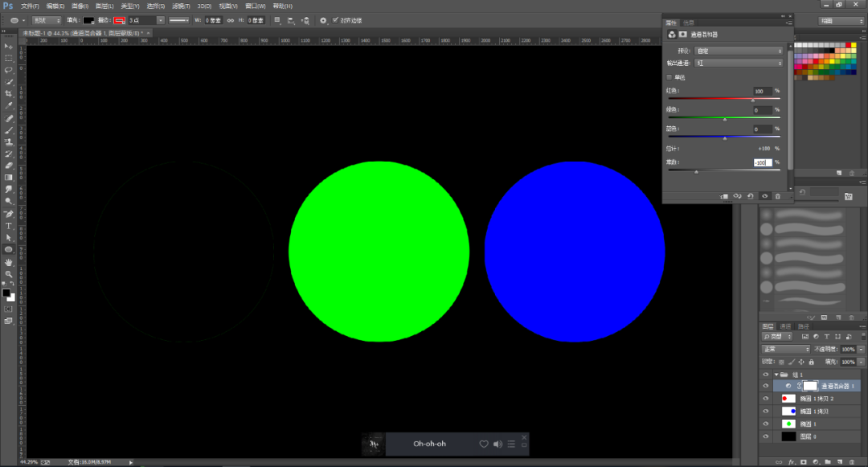
Task: Open the layer opacity dropdown arrow
Action: pyautogui.click(x=862, y=349)
